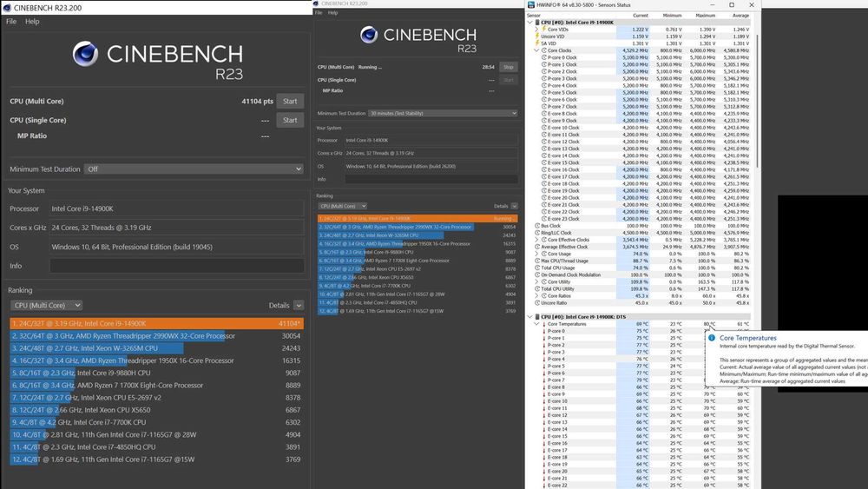Click the P-core 0 thermometer icon
Viewport: 868px width, 489px height.
tap(544, 331)
